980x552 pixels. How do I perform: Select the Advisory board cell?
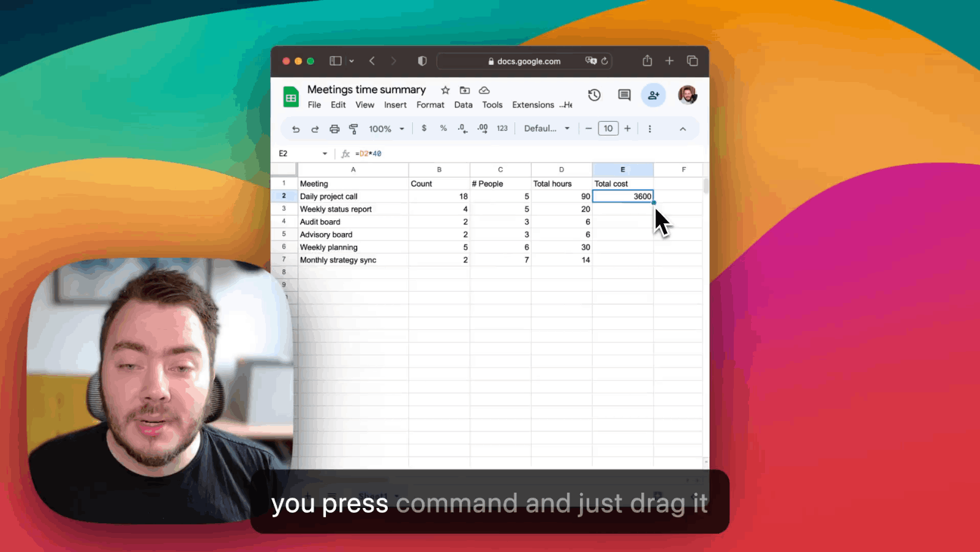(353, 234)
